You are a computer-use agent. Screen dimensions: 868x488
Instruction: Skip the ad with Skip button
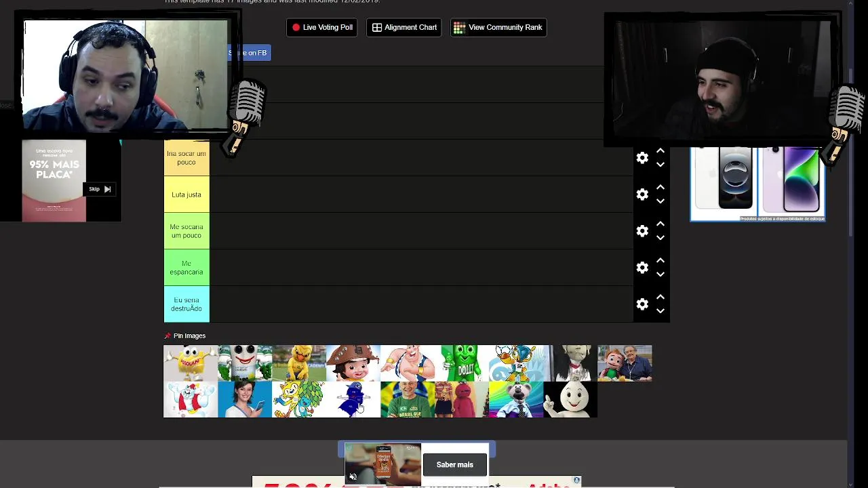click(x=100, y=189)
